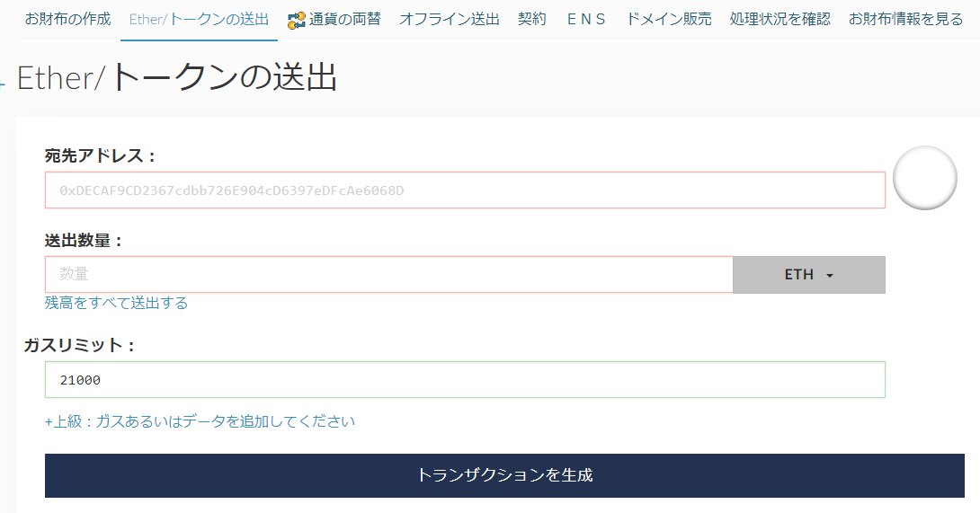Screen dimensions: 980x513
Task: Open the お財布の作成 tab
Action: click(67, 20)
